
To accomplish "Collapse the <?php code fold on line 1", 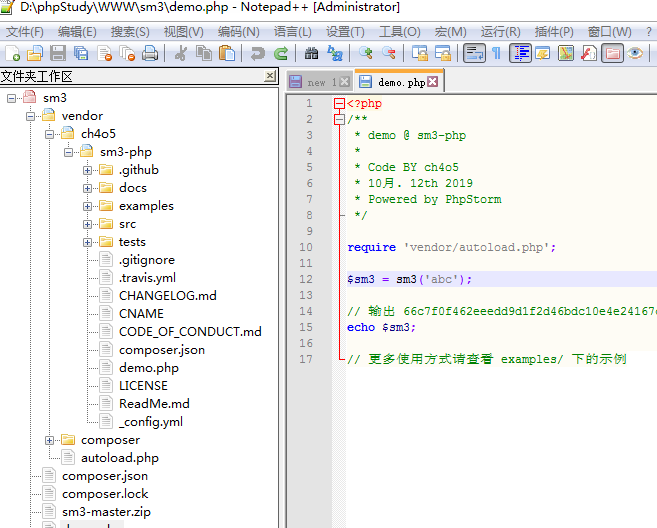I will (x=339, y=104).
